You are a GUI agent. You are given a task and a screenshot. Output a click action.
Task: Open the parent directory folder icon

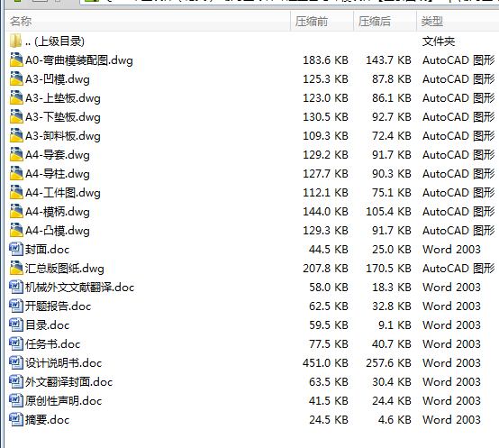tap(15, 41)
